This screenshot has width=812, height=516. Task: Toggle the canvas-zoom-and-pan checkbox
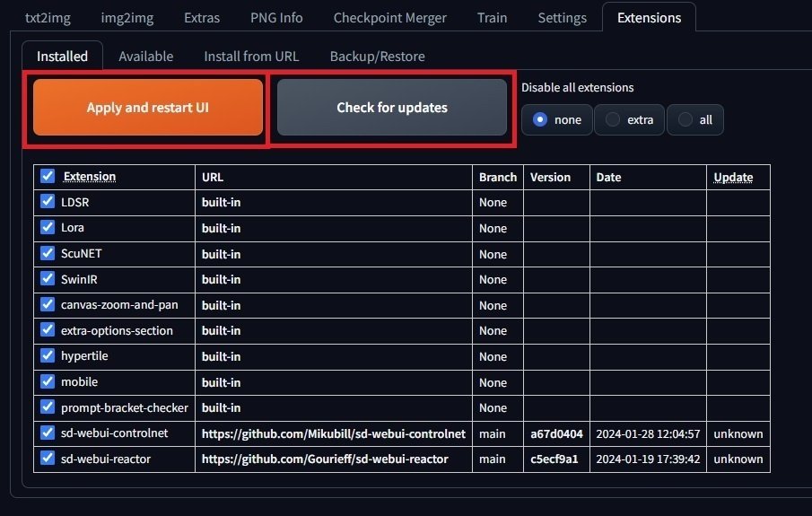point(48,304)
